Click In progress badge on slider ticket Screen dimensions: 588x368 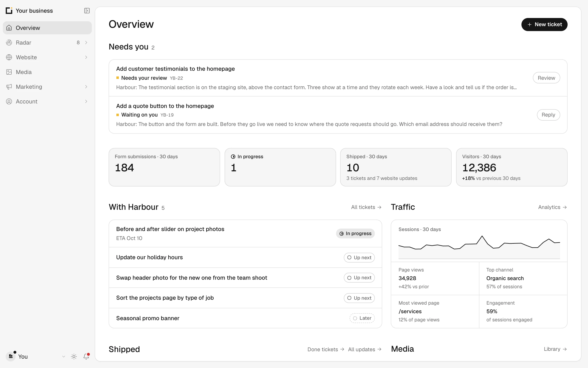[x=355, y=234]
